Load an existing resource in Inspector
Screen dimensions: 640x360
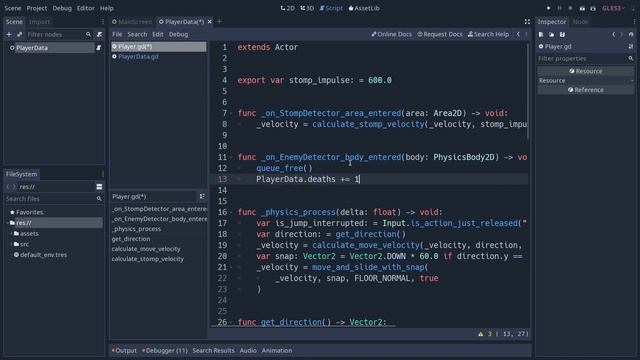click(x=551, y=35)
